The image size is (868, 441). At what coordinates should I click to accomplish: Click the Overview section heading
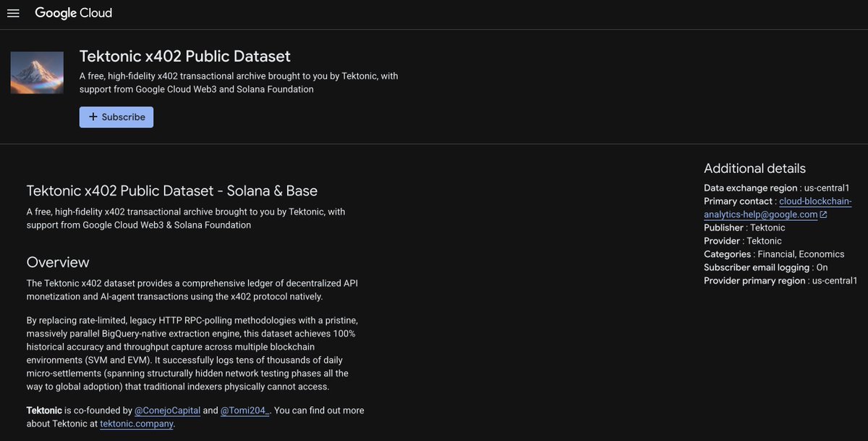click(58, 262)
